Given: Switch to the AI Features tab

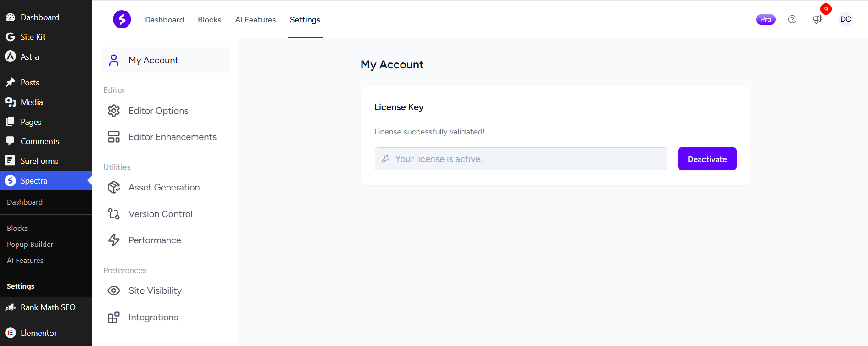Looking at the screenshot, I should pos(256,20).
